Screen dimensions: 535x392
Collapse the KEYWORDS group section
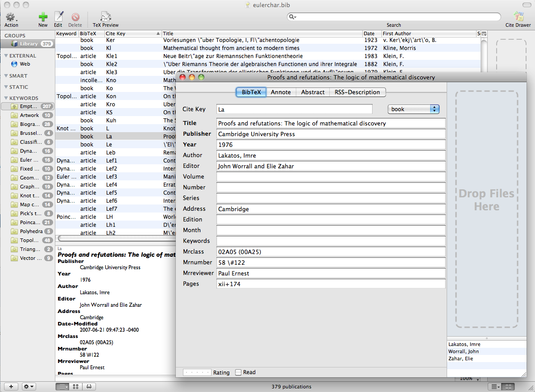[6, 98]
